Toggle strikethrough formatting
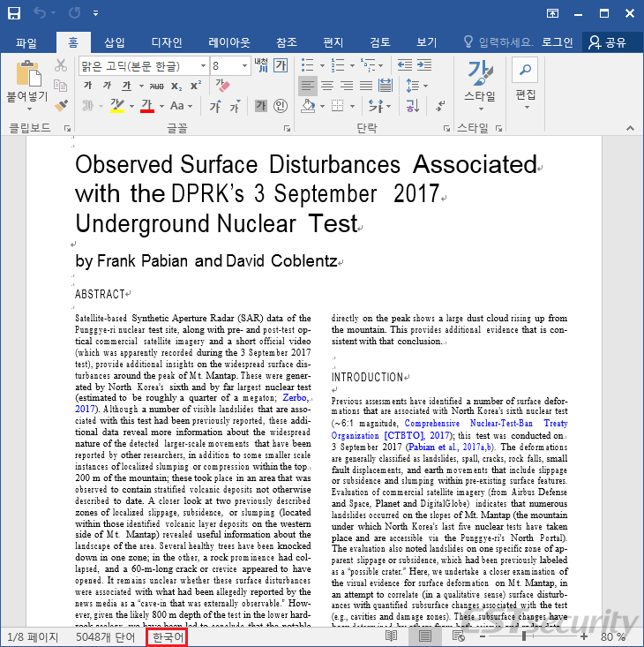The width and height of the screenshot is (644, 647). pyautogui.click(x=157, y=86)
